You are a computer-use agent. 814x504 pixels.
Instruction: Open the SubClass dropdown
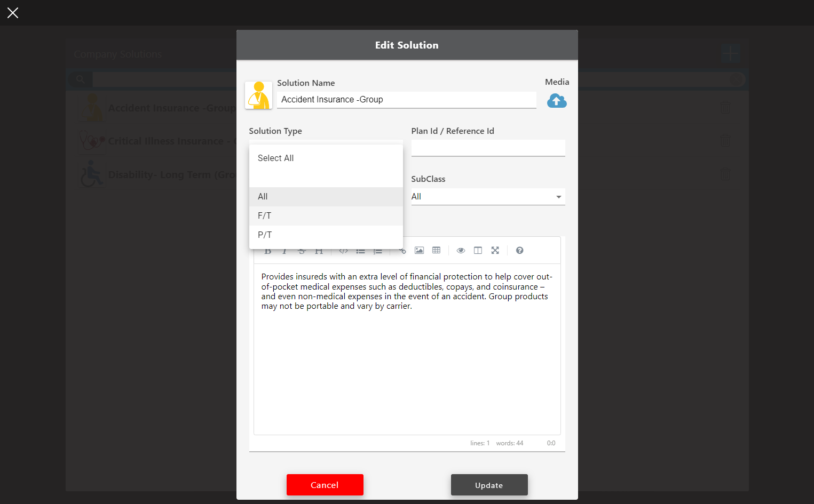pos(488,196)
